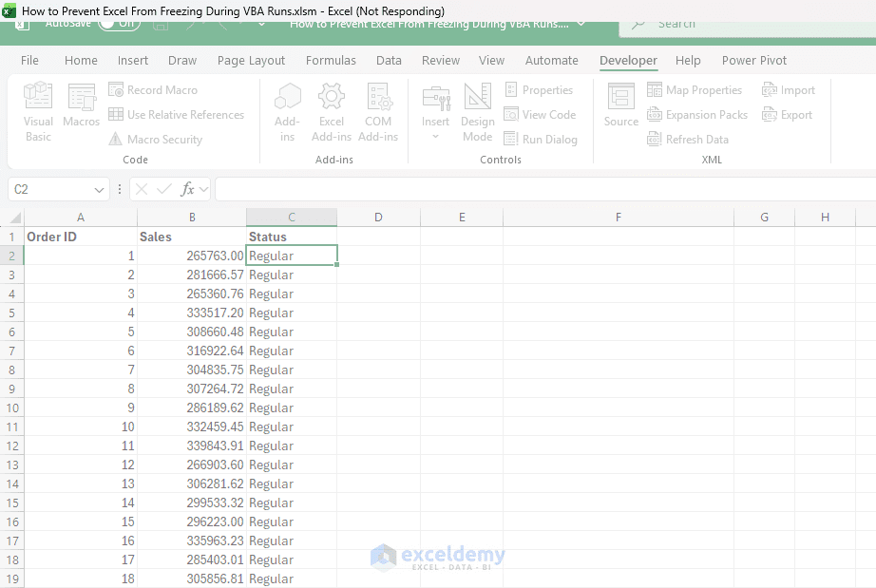
Task: Click the formula bar drag handle dots
Action: (x=120, y=189)
